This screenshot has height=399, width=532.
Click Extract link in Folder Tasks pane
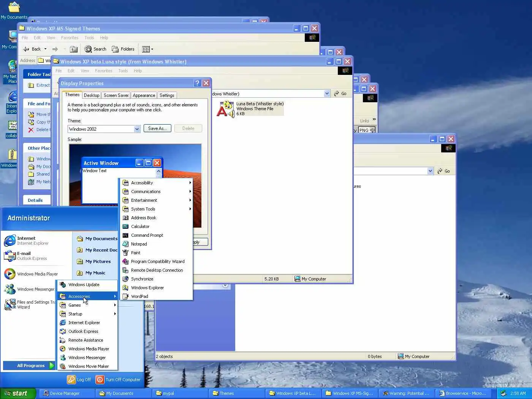coord(39,85)
